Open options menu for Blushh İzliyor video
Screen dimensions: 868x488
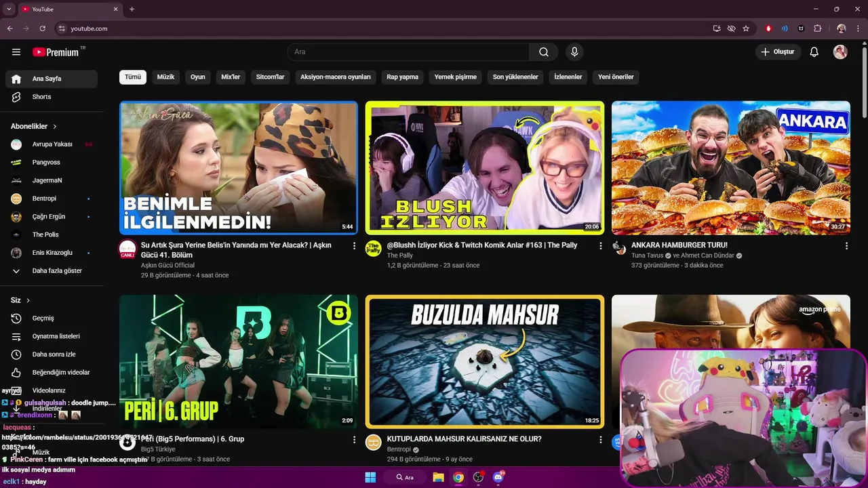point(600,246)
